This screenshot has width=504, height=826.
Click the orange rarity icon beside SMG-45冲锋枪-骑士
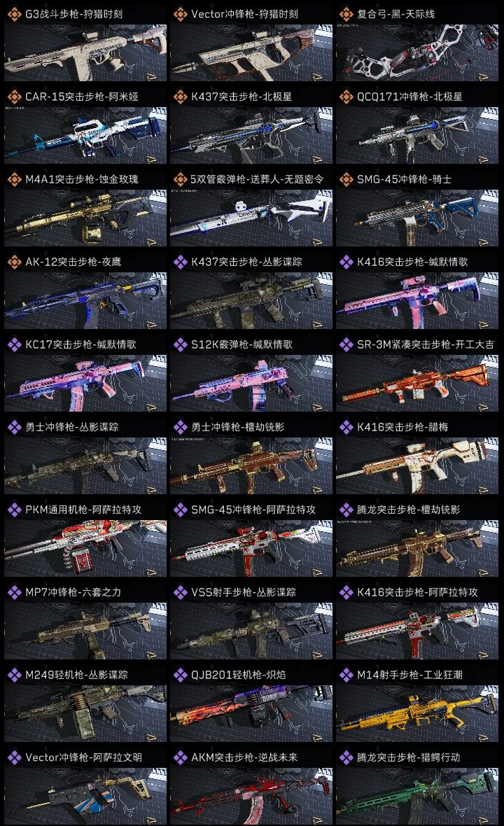[x=346, y=179]
